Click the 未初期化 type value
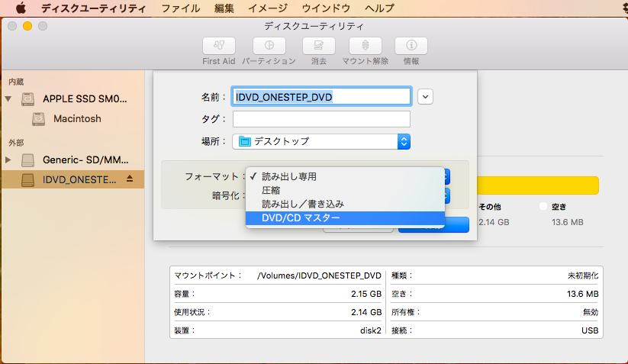628x364 pixels. click(x=583, y=275)
